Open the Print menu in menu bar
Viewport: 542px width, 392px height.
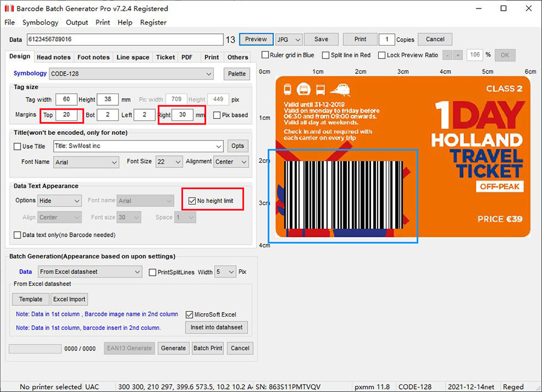pos(102,22)
